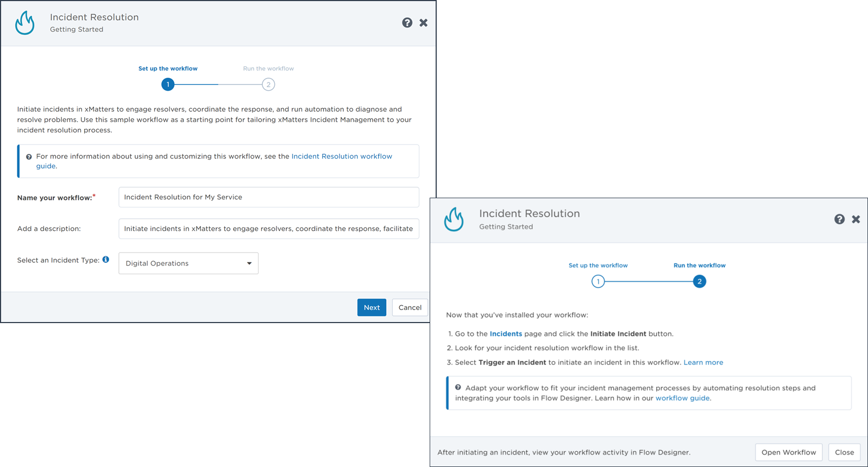Click the Learn more link
868x467 pixels.
tap(703, 362)
